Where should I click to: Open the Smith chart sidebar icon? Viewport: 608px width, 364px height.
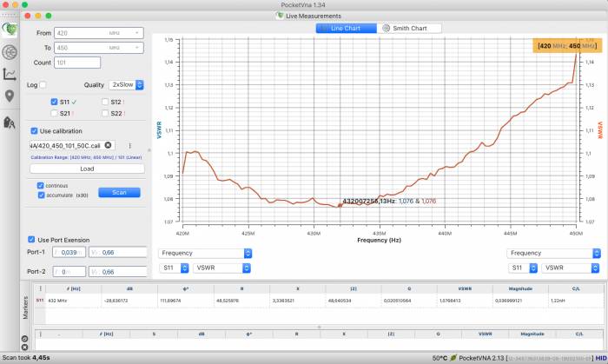click(10, 51)
